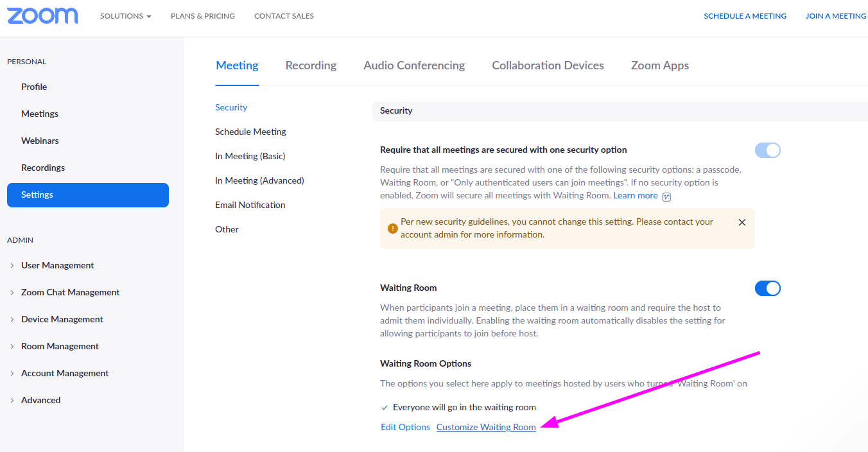Open Customize Waiting Room link
Viewport: 868px width, 452px height.
coord(486,427)
